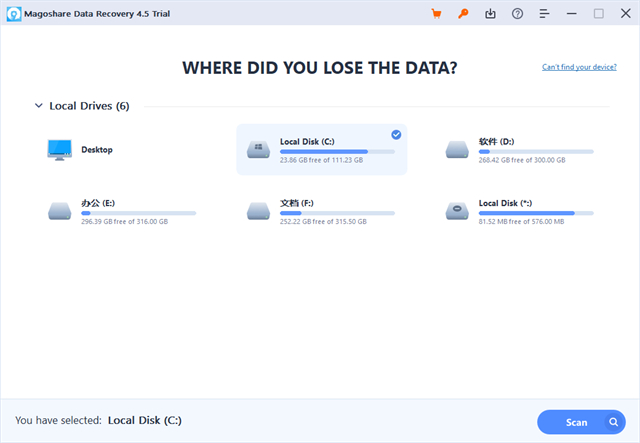Open the help question mark icon
The height and width of the screenshot is (443, 640).
coord(517,14)
